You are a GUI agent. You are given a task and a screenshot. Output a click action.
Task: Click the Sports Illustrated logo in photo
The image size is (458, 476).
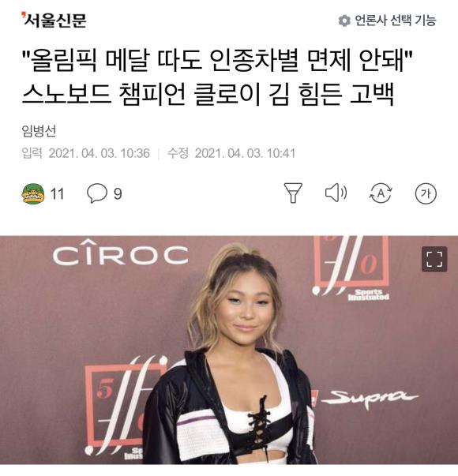[x=369, y=294]
